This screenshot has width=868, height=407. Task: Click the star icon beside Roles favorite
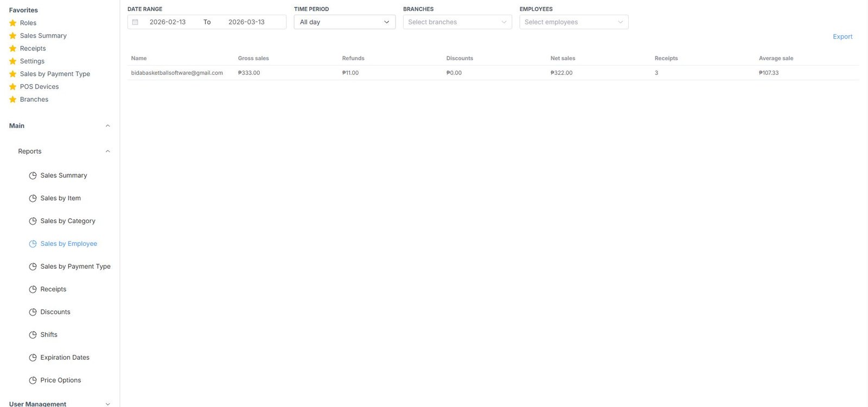click(x=13, y=23)
